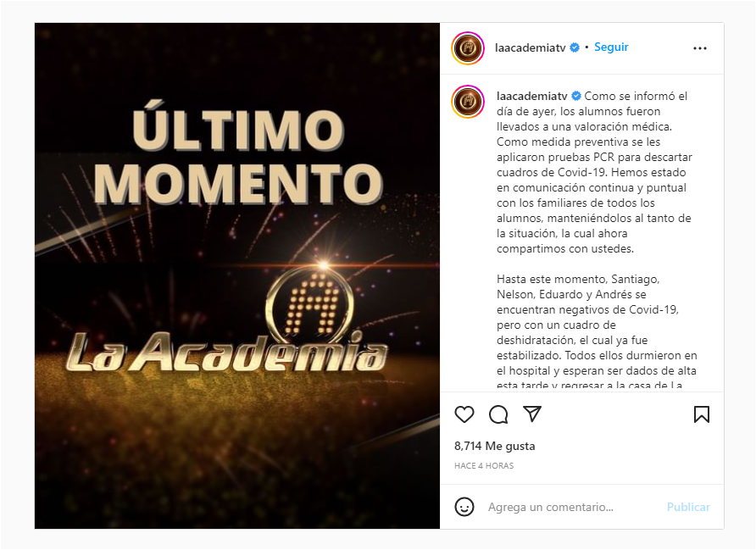Click the verified badge in the caption
The image size is (756, 550).
tap(576, 96)
